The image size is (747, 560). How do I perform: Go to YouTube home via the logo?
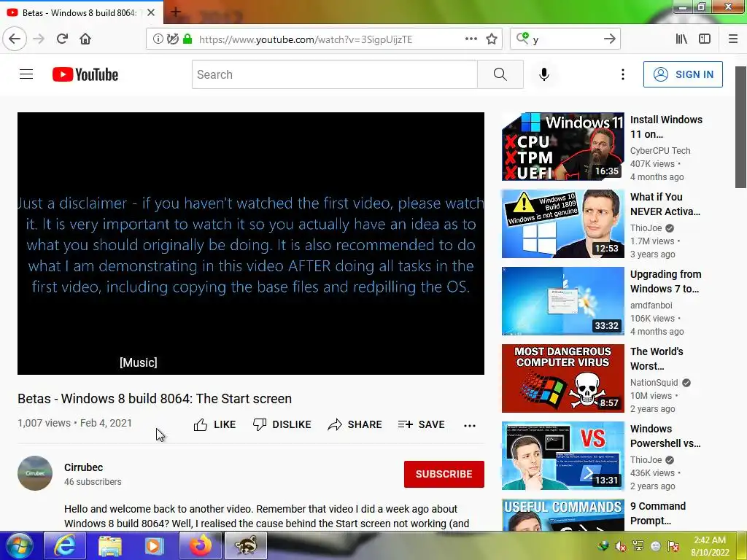click(85, 74)
